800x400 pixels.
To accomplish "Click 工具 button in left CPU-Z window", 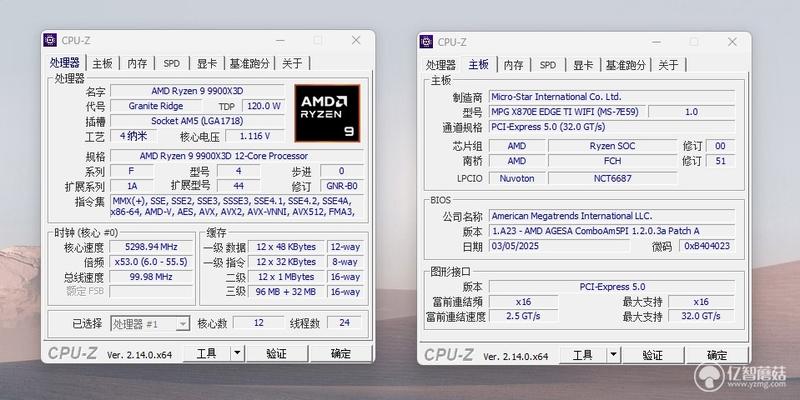I will pyautogui.click(x=207, y=354).
